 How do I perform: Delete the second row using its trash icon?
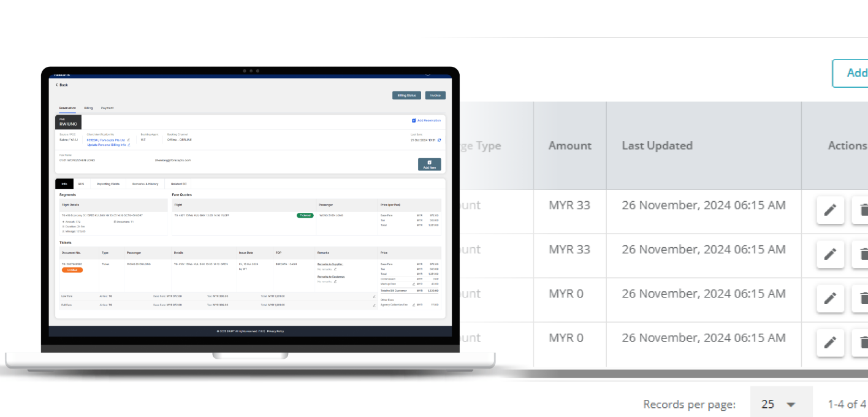[x=862, y=254]
